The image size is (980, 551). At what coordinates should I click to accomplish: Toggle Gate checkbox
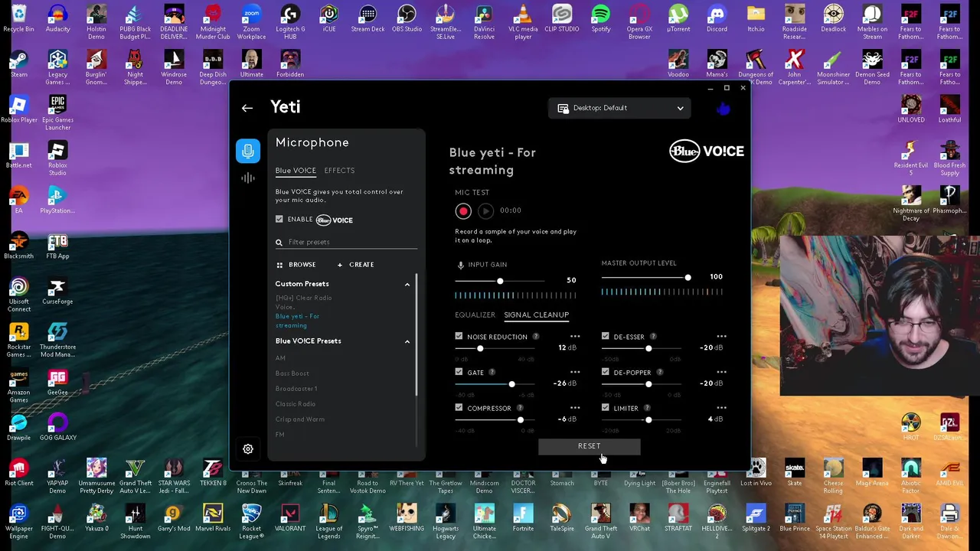coord(459,373)
